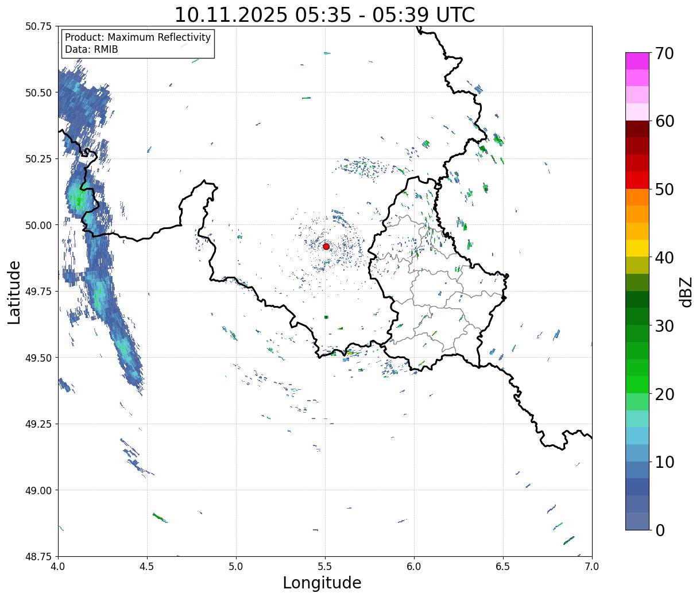This screenshot has width=700, height=597.
Task: Click the 30 tick label on colorbar
Action: coord(664,325)
